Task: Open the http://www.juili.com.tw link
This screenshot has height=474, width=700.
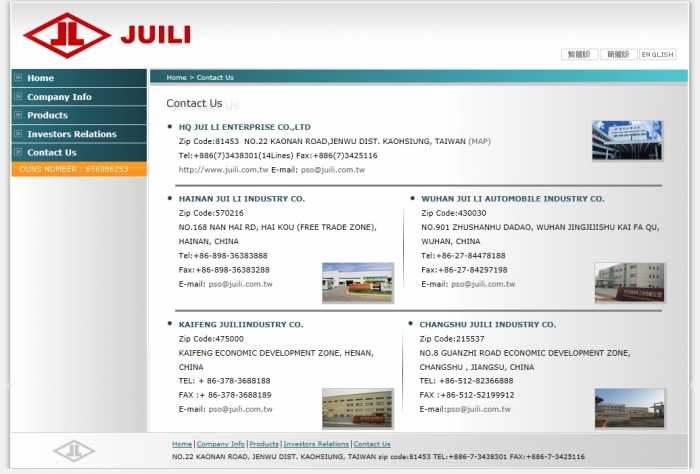Action: tap(223, 170)
